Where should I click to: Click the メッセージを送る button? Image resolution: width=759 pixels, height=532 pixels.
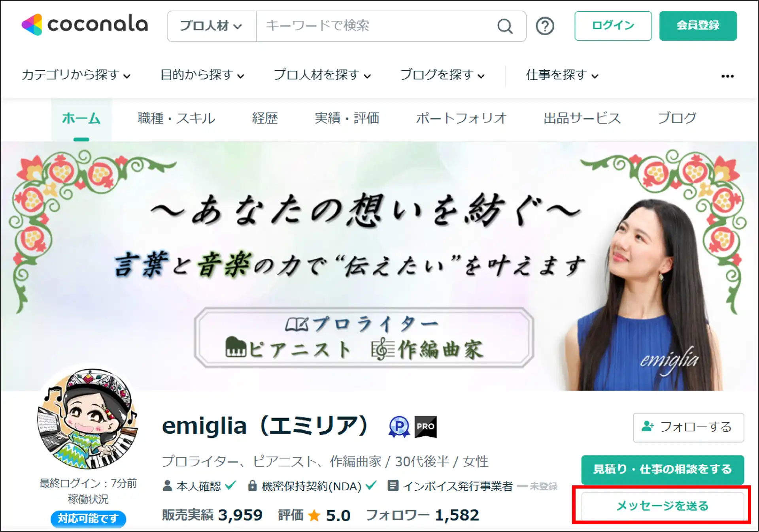point(662,506)
